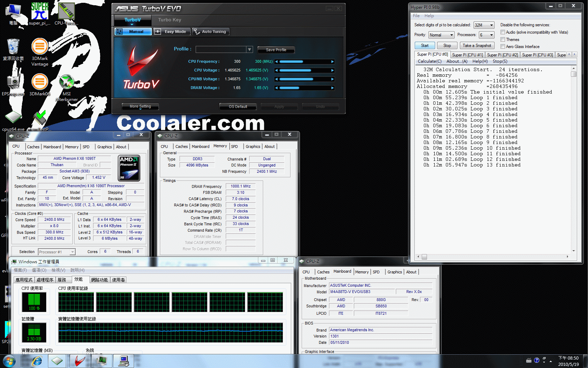Click the AMD Phenom II logo in CPU-Z
Viewport: 588px width, 368px height.
pos(129,168)
